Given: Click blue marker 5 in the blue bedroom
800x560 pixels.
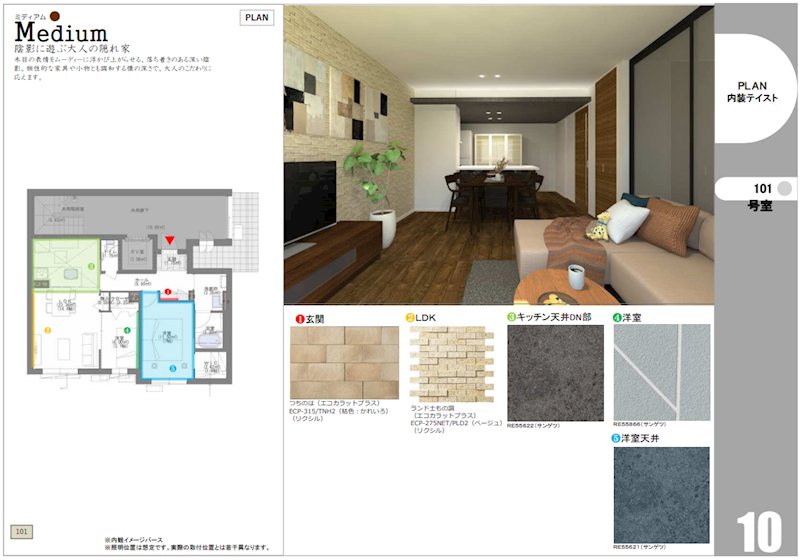Looking at the screenshot, I should (172, 367).
